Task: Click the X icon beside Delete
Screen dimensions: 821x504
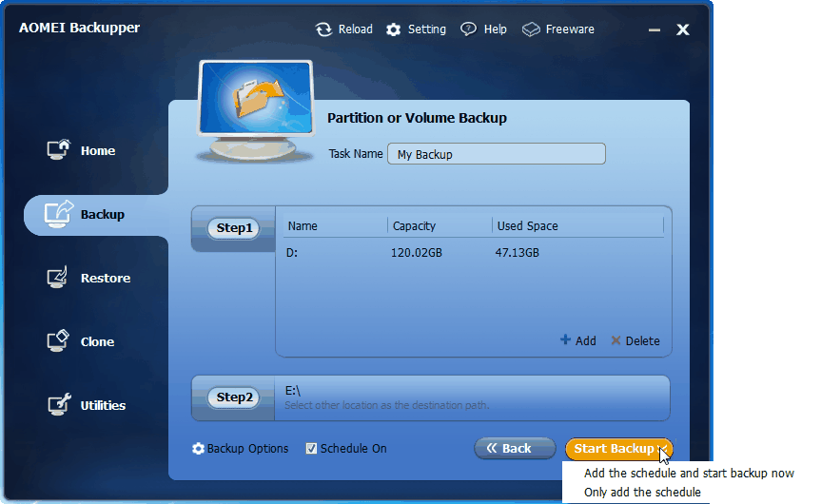Action: click(616, 340)
